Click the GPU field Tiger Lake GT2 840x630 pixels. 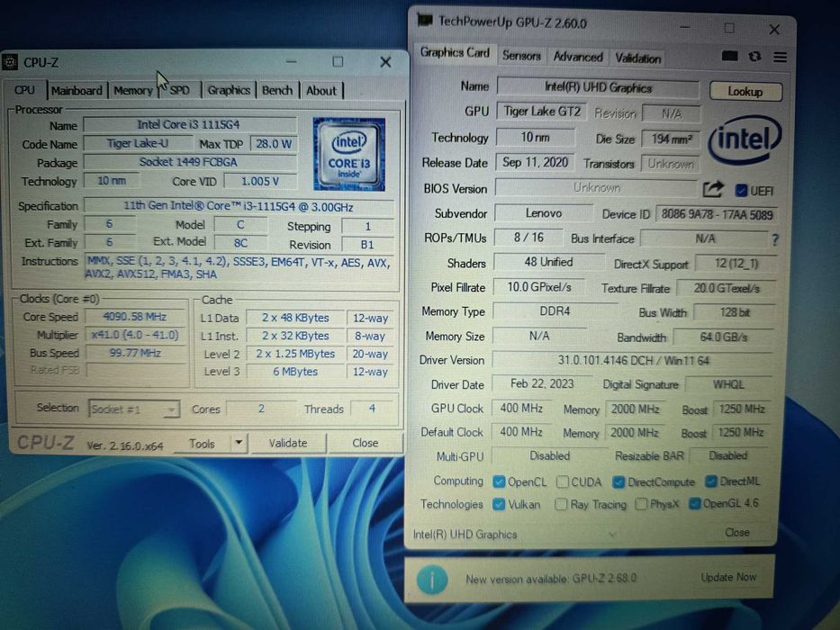(x=542, y=112)
